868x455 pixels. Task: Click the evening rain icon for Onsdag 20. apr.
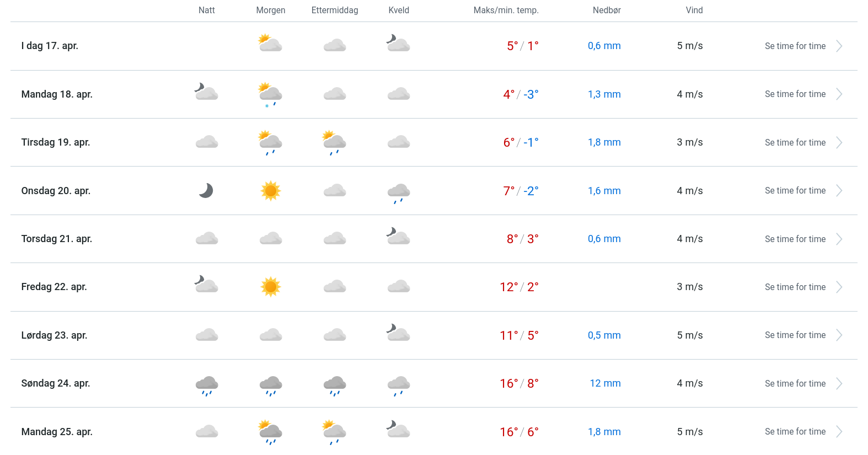(x=399, y=193)
